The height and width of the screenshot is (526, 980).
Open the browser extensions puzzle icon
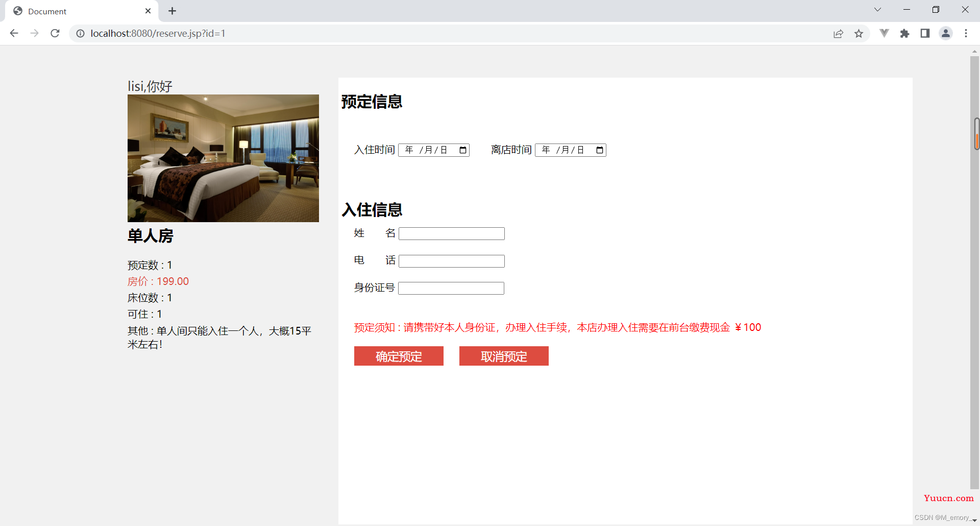pos(904,34)
